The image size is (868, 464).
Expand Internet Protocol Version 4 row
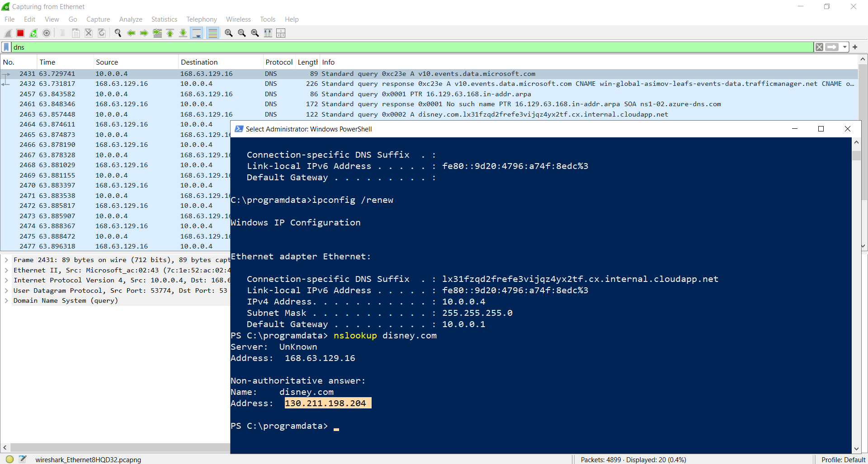point(6,280)
